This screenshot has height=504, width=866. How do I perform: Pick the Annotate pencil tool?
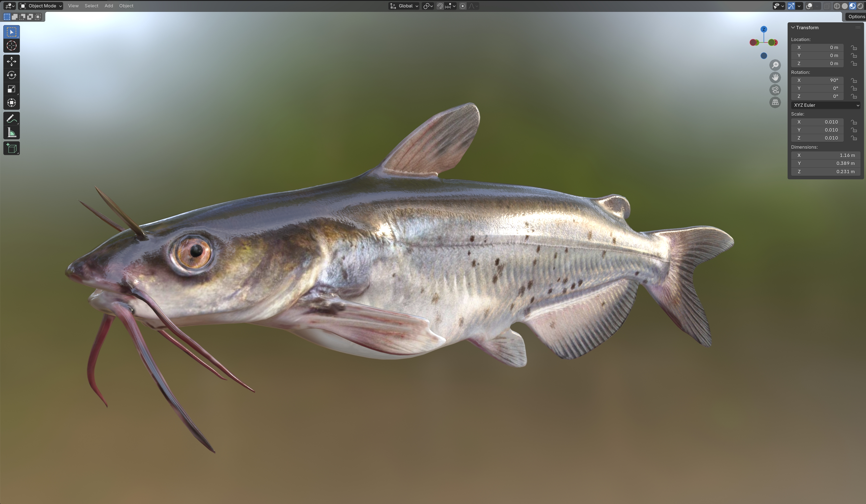pos(11,119)
